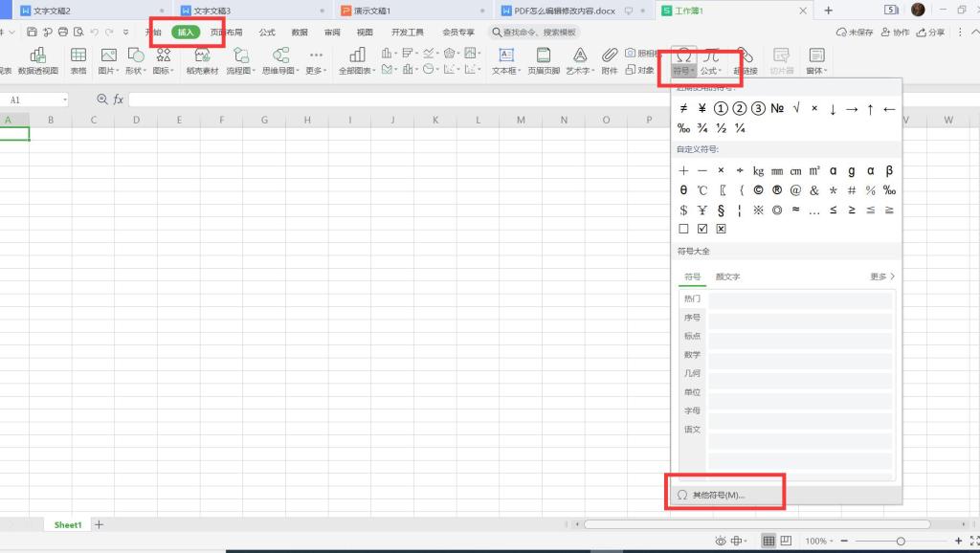Insert the empty box □ symbol
This screenshot has height=553, width=980.
point(683,229)
